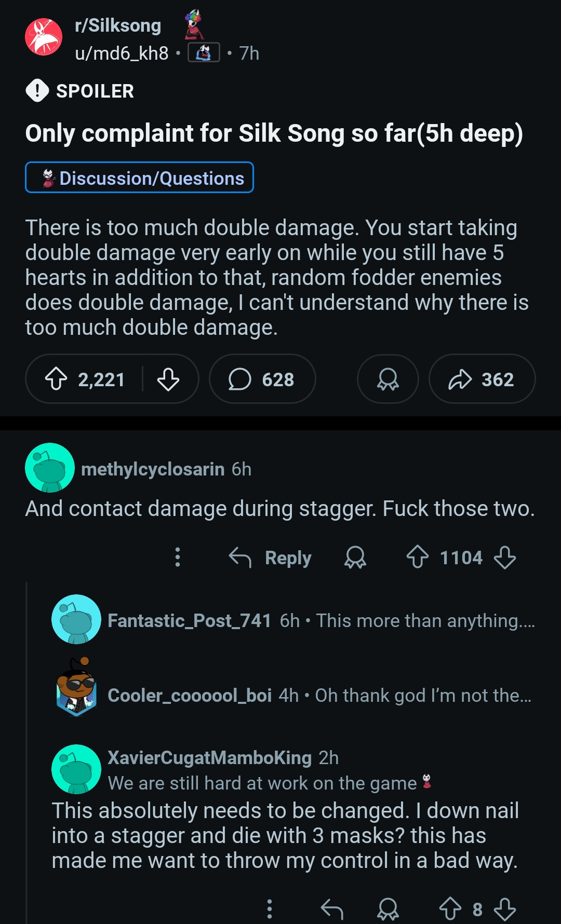
Task: Upvote the Silksong double damage post
Action: (x=56, y=379)
